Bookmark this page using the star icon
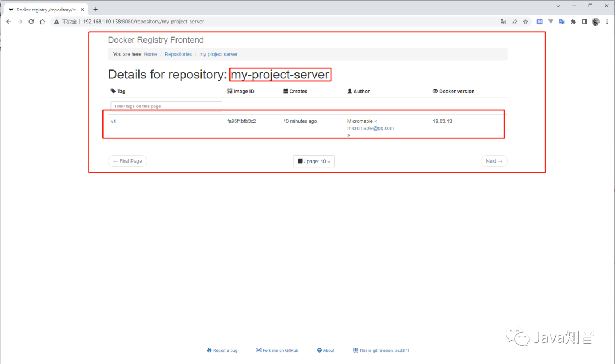Image resolution: width=615 pixels, height=364 pixels. (526, 22)
